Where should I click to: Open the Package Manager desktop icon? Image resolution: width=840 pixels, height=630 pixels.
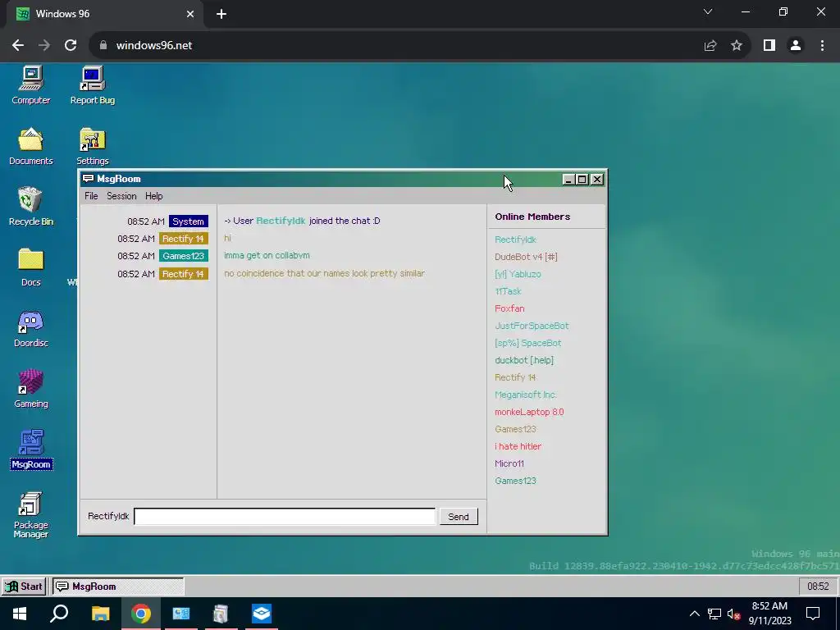[x=31, y=515]
